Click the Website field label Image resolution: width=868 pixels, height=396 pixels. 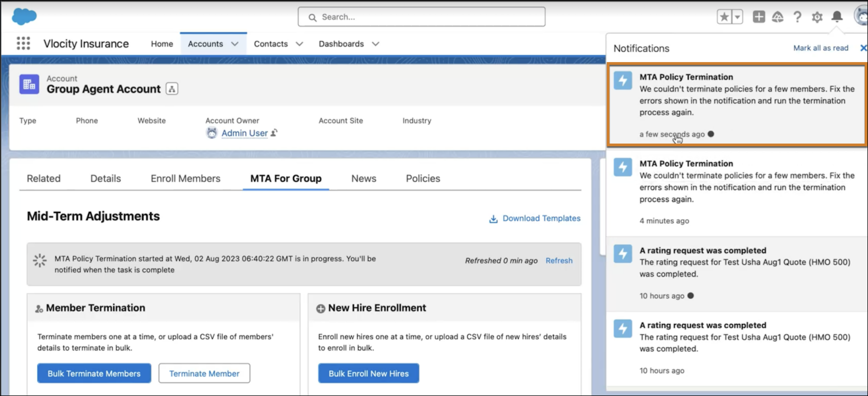152,121
